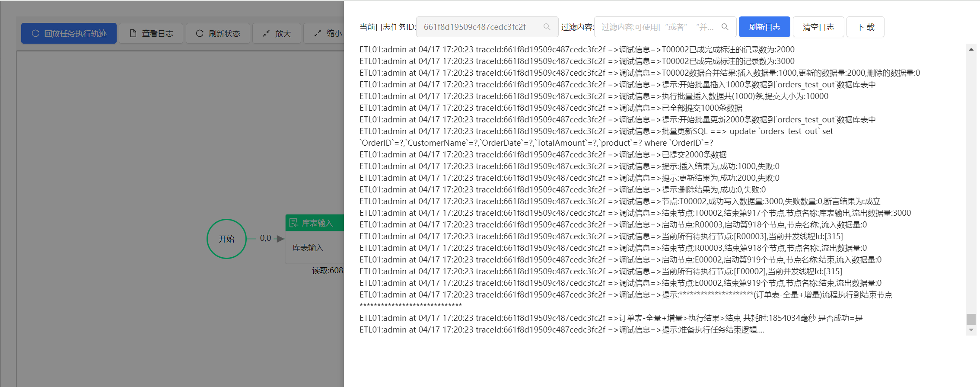Viewport: 980px width, 387px height.
Task: Click log line '准备执行任务结束逻辑'
Action: [562, 329]
